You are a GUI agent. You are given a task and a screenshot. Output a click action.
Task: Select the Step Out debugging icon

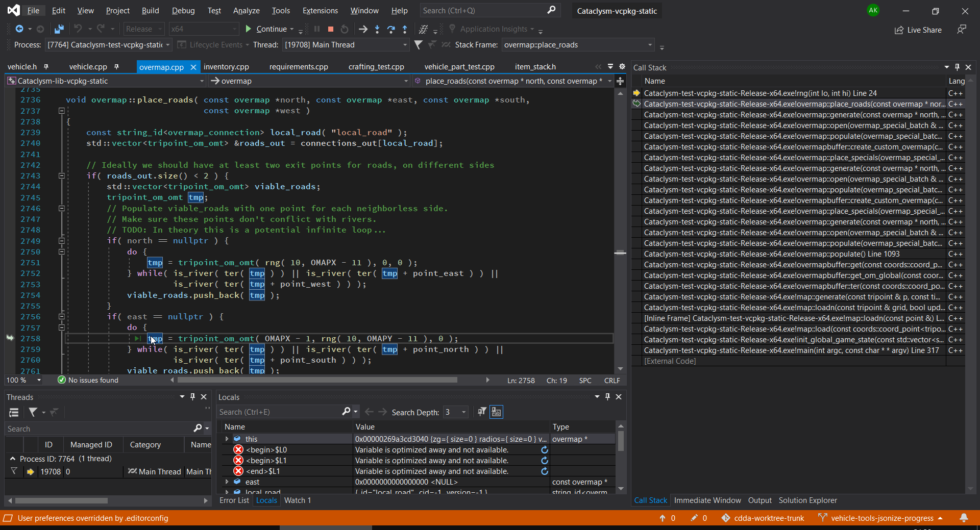tap(404, 29)
